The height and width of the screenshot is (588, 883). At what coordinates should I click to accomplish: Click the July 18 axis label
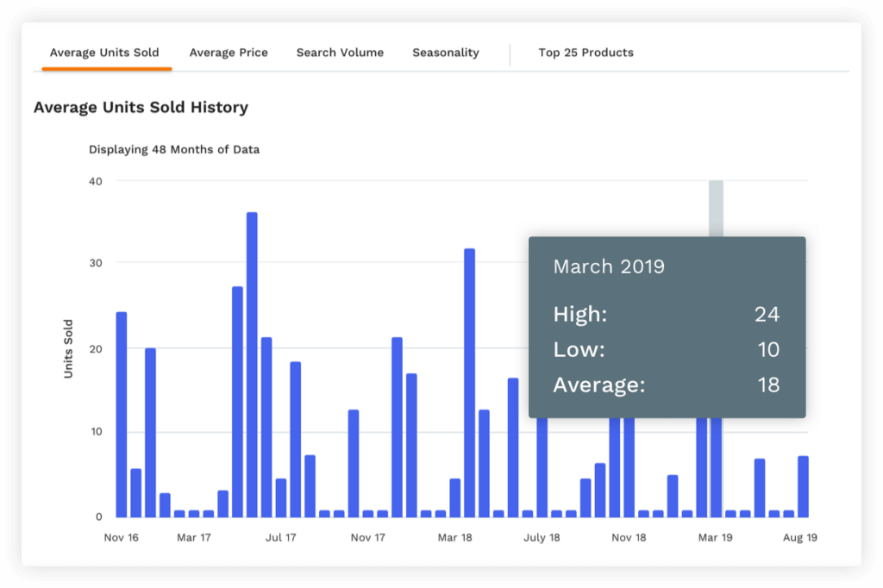point(542,537)
